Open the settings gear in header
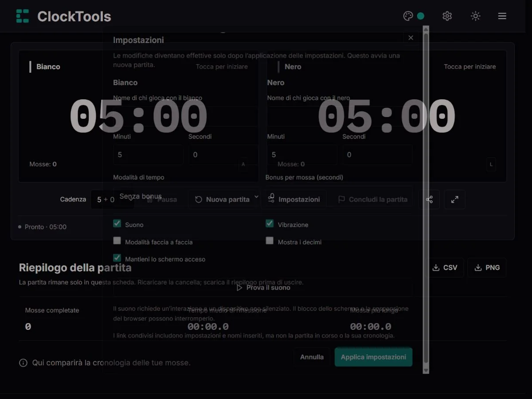 [447, 16]
